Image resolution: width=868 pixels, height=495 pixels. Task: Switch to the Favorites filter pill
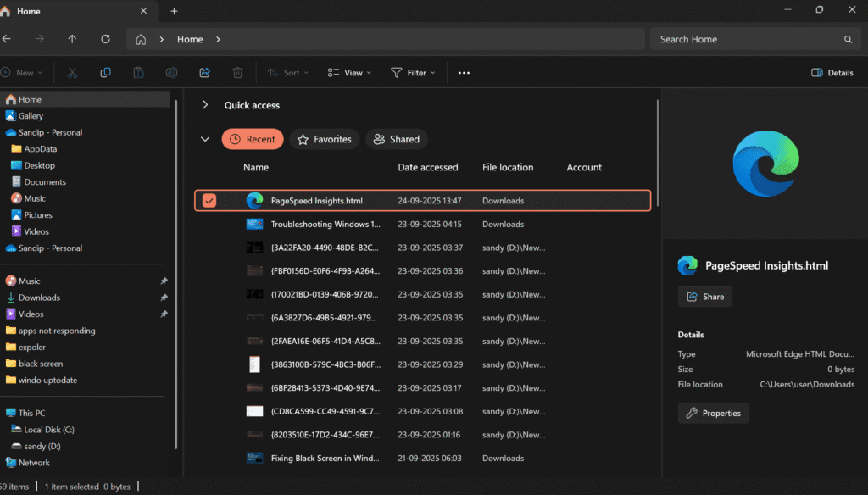click(324, 139)
